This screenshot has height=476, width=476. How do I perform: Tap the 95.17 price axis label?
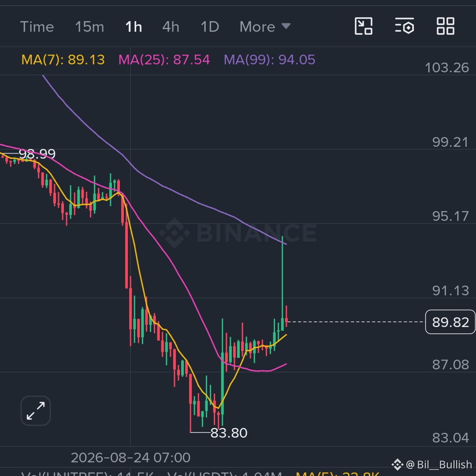tap(450, 216)
